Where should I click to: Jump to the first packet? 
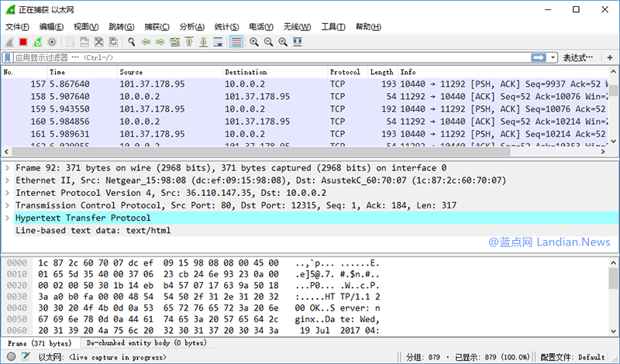pos(189,42)
